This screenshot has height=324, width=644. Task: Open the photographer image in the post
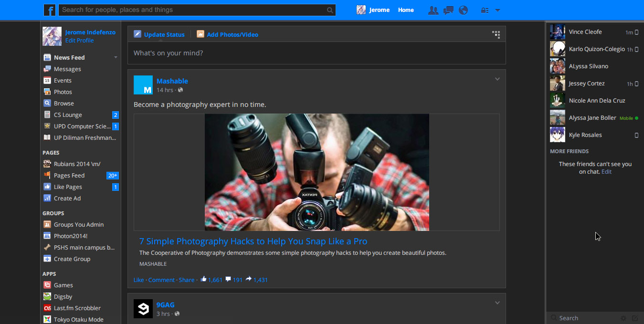(317, 172)
